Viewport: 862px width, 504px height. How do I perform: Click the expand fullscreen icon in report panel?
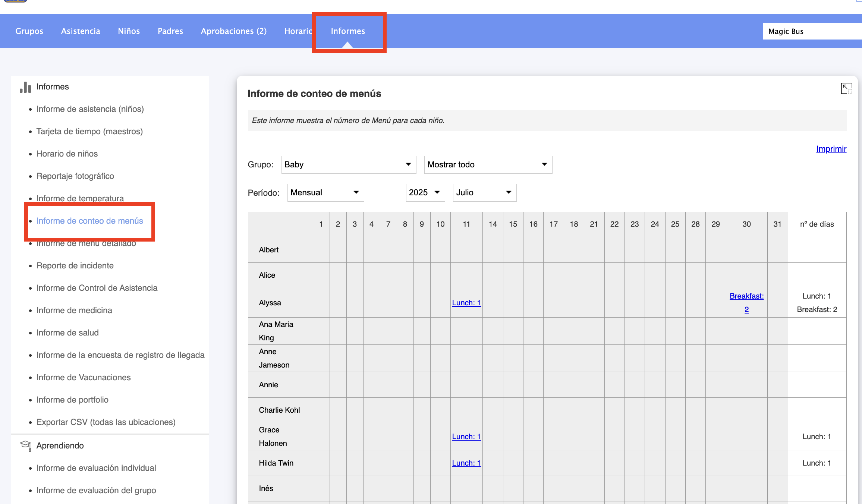click(846, 89)
